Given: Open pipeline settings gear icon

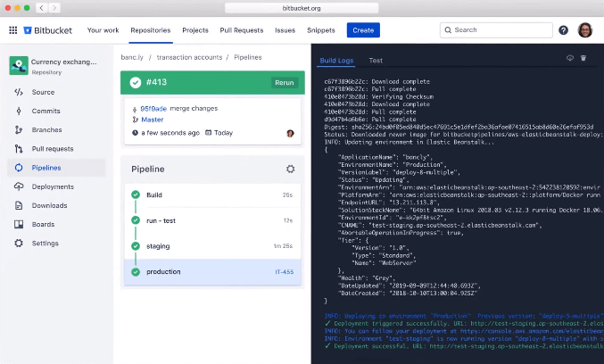Looking at the screenshot, I should point(290,169).
